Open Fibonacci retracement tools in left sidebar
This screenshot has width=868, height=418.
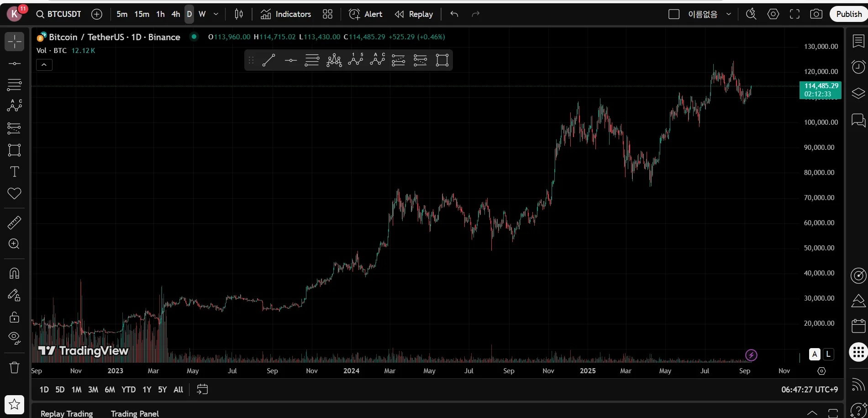(x=15, y=85)
